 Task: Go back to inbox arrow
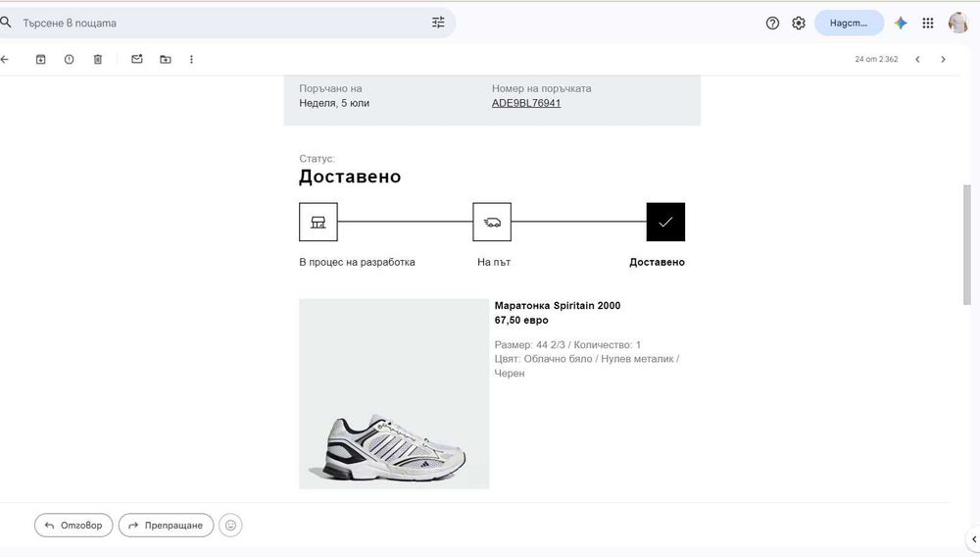point(5,60)
